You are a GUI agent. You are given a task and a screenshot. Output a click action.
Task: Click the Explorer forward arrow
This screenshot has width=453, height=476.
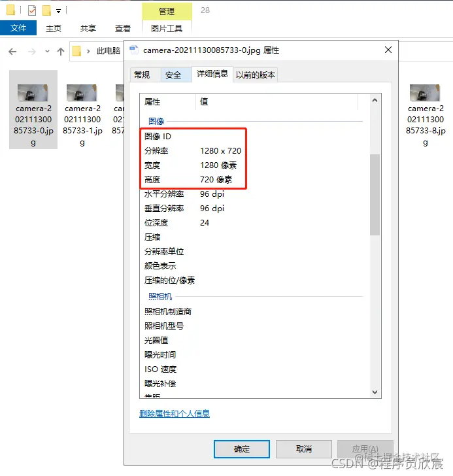31,52
